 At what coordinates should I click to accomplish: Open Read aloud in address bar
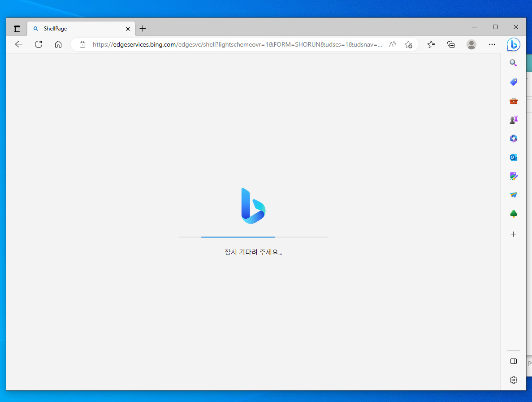click(x=392, y=44)
